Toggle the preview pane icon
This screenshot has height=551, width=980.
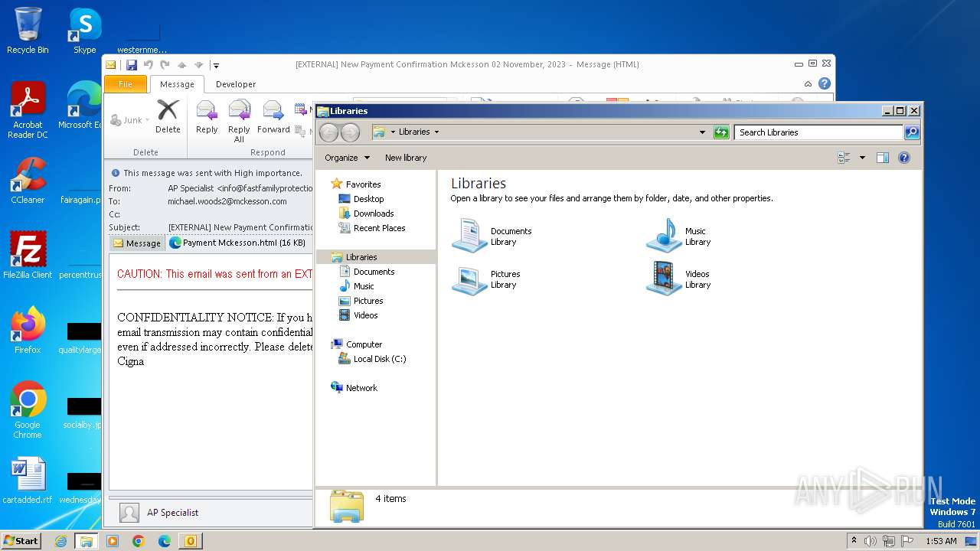[x=883, y=158]
